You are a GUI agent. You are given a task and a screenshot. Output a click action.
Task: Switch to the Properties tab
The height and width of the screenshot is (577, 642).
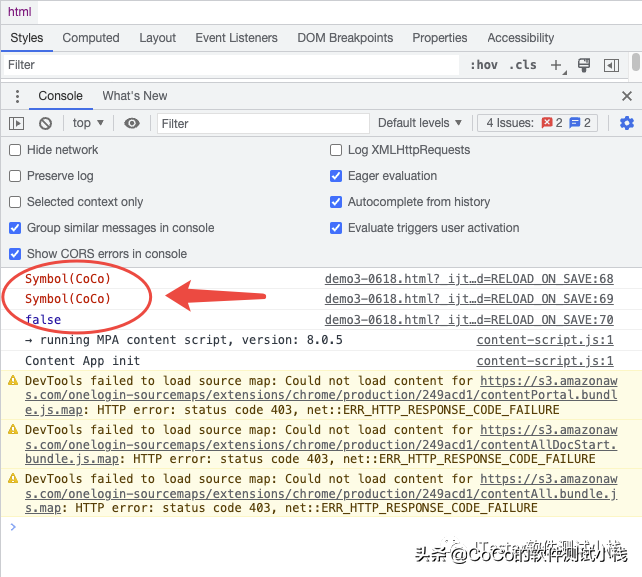pyautogui.click(x=439, y=38)
